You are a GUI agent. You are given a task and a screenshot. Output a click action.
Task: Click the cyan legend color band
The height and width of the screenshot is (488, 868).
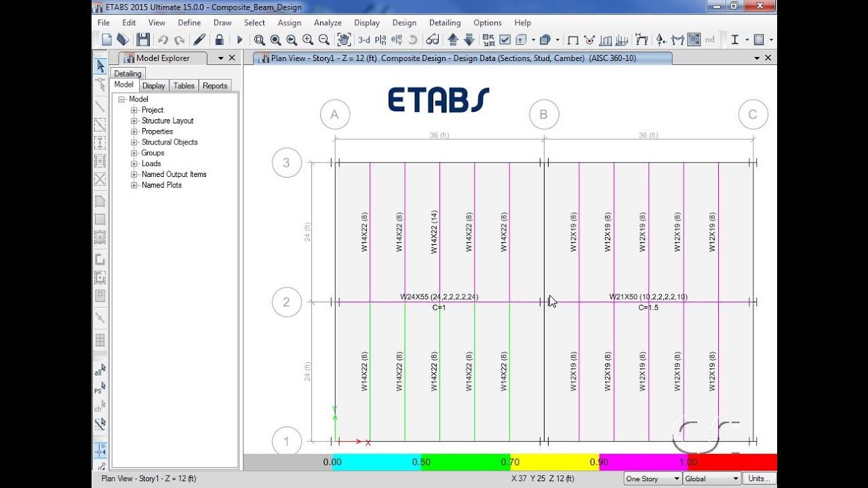tap(377, 462)
